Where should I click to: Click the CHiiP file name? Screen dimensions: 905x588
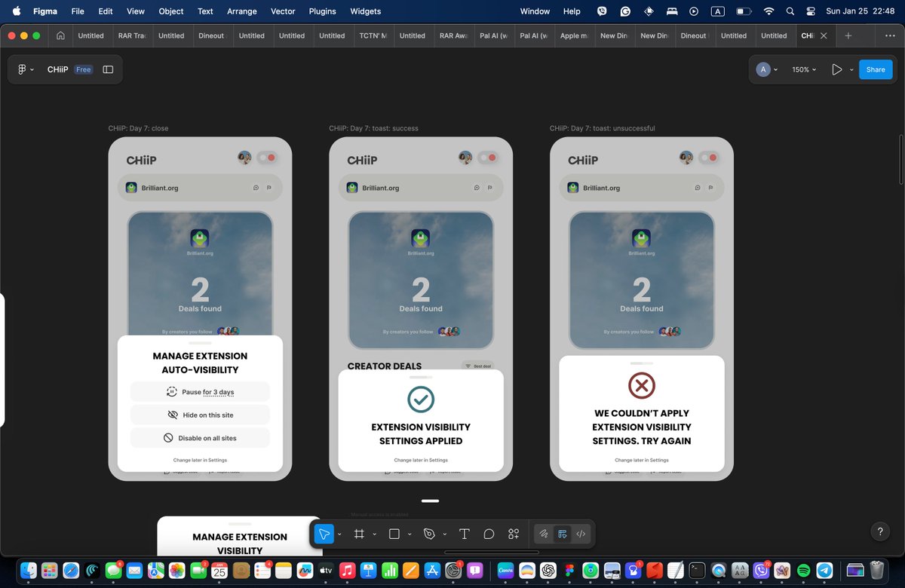pos(57,69)
